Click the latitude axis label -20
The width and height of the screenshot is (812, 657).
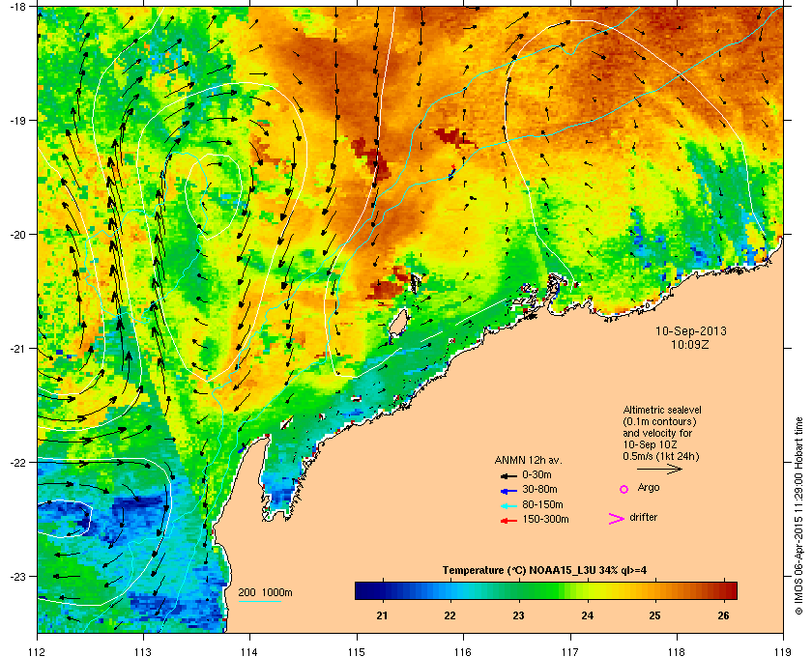click(16, 234)
